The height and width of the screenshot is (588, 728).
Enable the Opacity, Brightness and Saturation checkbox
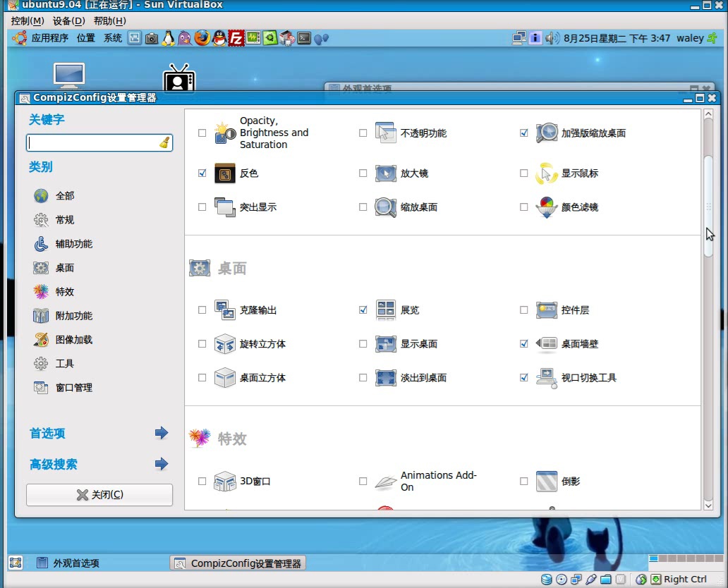click(x=202, y=133)
